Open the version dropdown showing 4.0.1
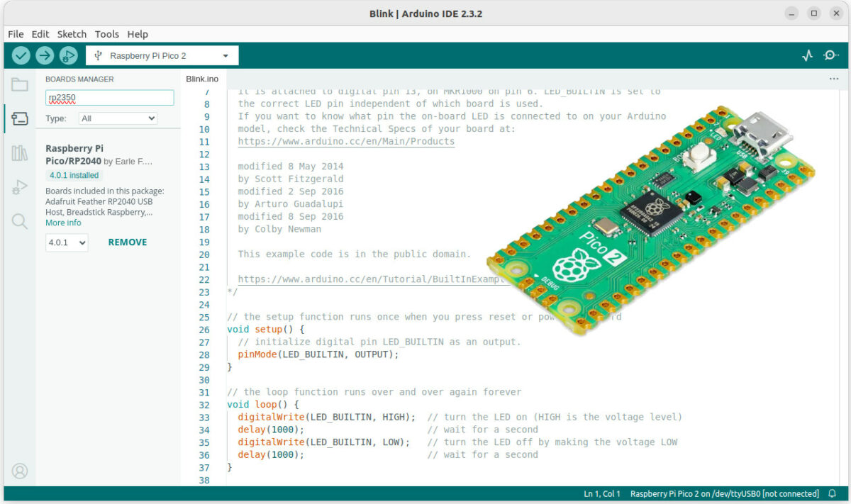851x504 pixels. click(67, 242)
